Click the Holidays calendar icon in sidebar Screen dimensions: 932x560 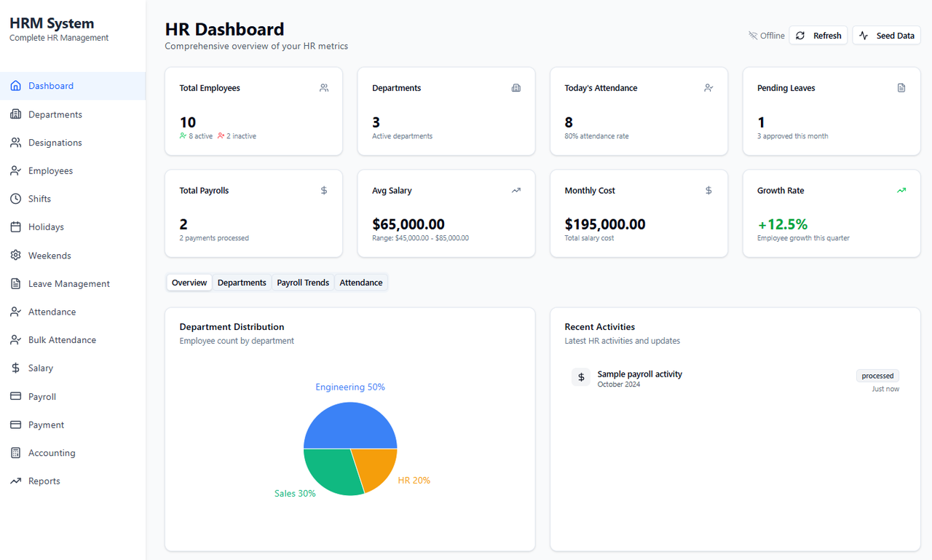(15, 227)
